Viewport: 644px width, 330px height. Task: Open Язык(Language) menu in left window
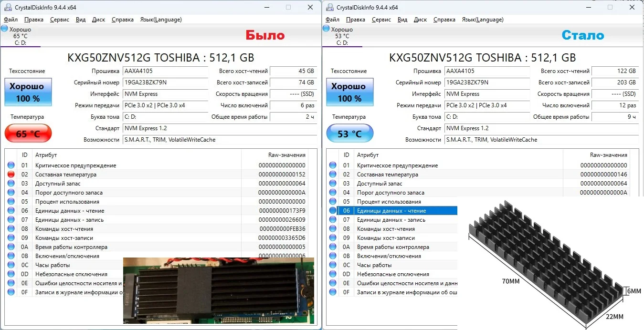tap(161, 20)
